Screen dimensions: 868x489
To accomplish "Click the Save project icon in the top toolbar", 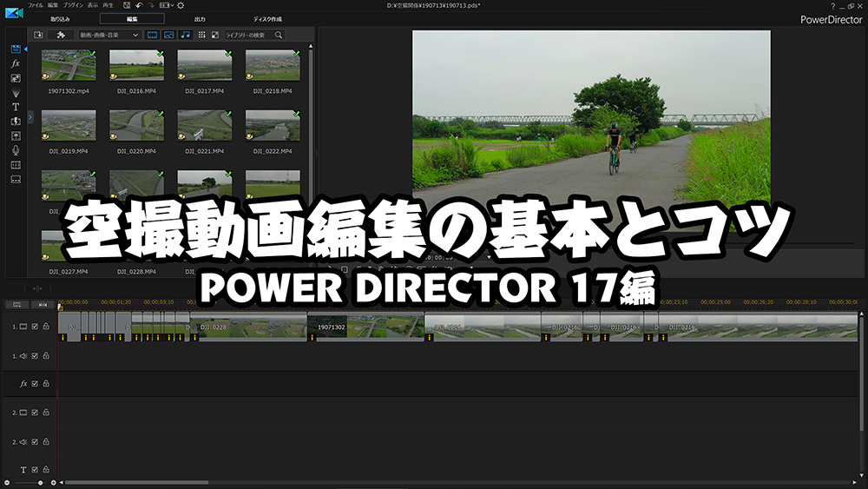I will 127,5.
